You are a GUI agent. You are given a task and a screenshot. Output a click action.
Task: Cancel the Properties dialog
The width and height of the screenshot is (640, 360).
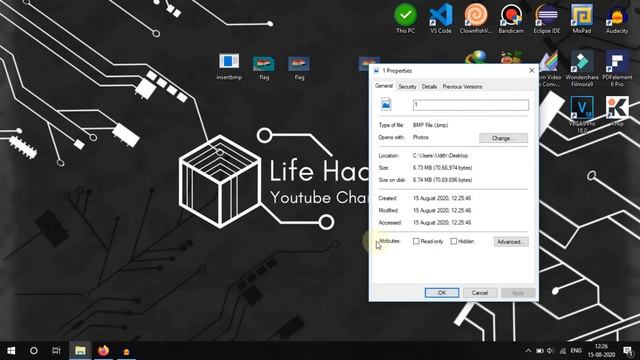[480, 293]
